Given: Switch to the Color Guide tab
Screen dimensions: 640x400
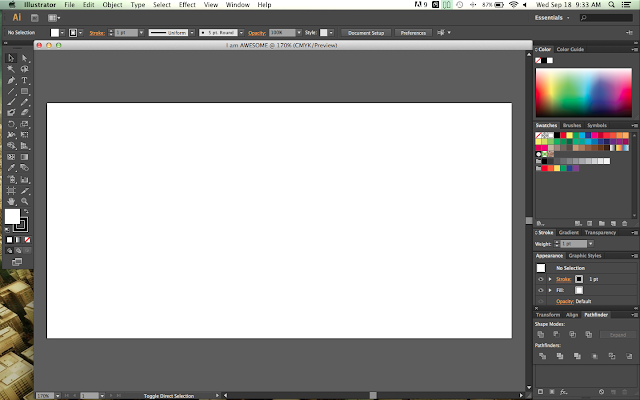Looking at the screenshot, I should (x=570, y=49).
